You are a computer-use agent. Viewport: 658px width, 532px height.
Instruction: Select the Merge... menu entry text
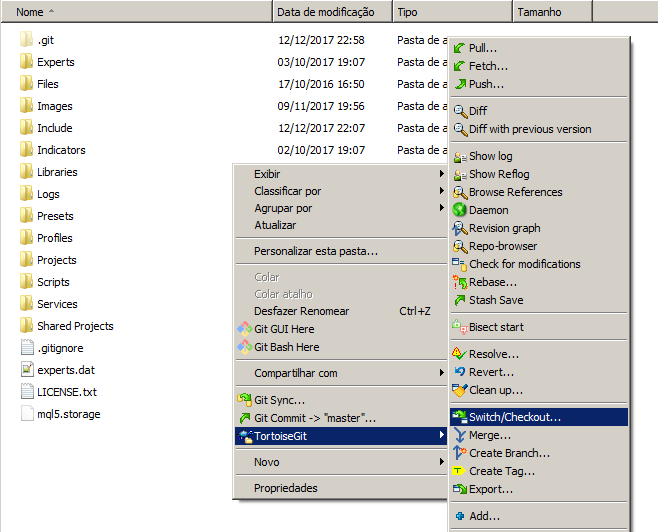490,436
